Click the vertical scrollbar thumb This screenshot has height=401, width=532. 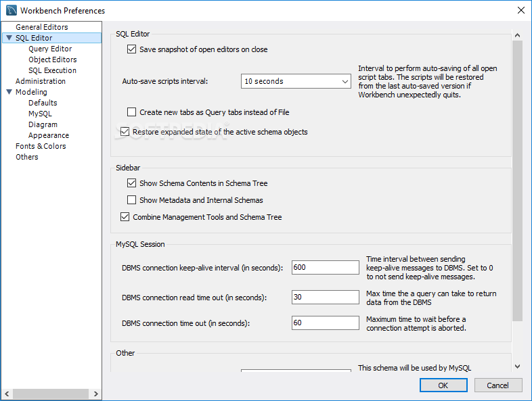coord(517,181)
